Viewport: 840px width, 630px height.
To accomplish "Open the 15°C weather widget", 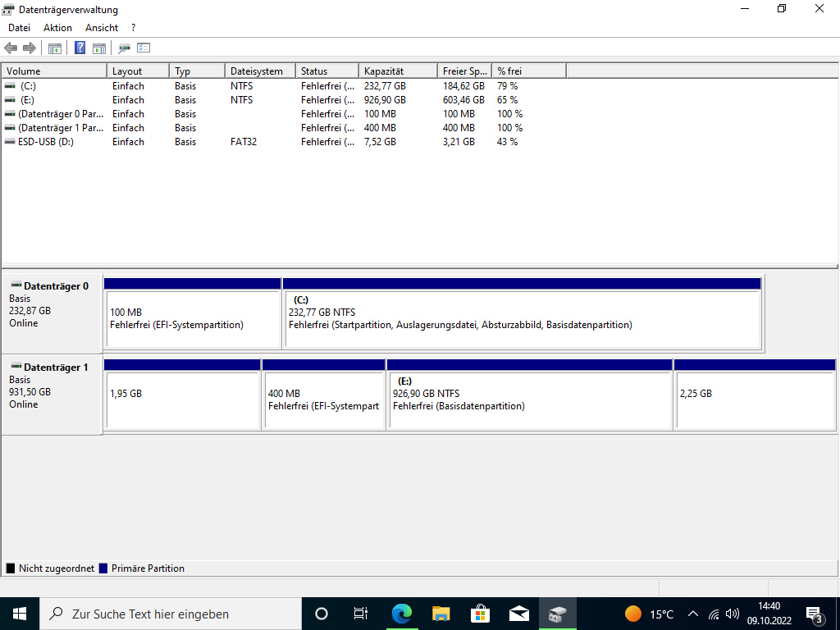I will [649, 614].
